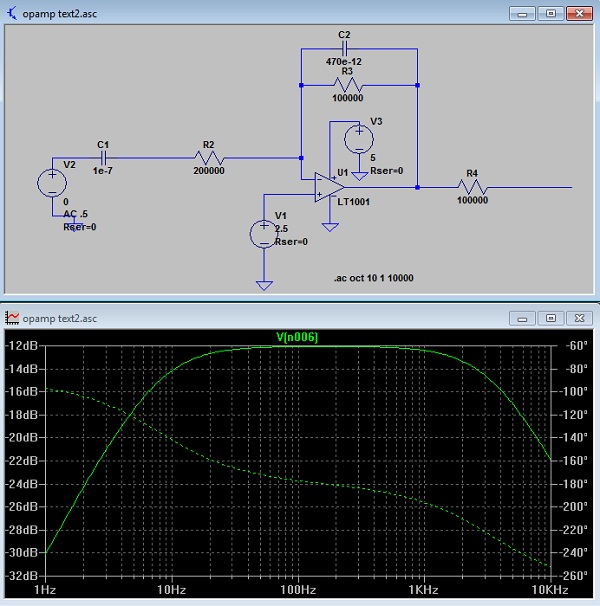
Task: Maximize the schematic window
Action: [x=550, y=13]
